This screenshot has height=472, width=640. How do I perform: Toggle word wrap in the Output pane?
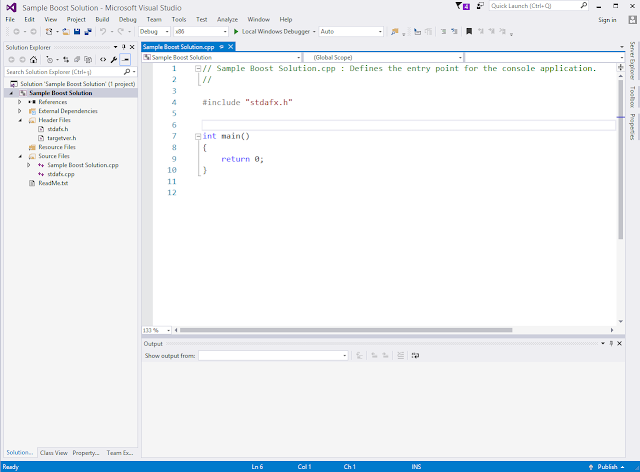[415, 356]
